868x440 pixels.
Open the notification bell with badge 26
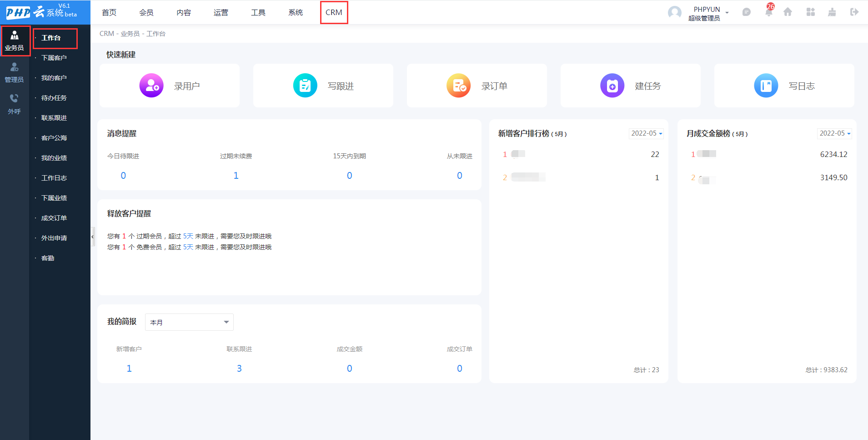[x=769, y=11]
